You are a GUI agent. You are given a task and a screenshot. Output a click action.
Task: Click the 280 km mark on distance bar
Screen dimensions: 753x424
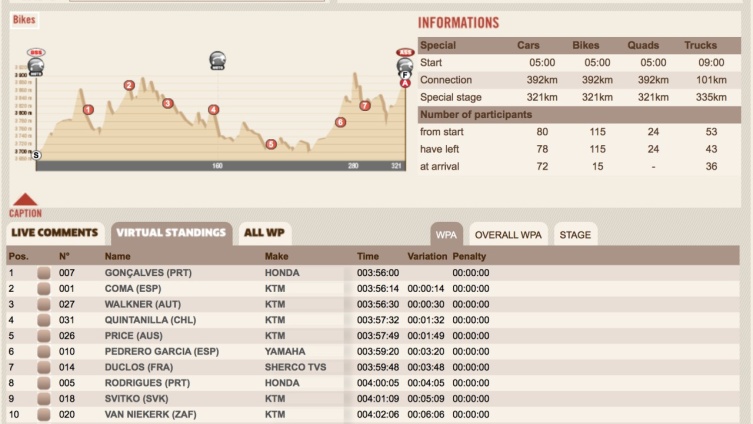pos(353,166)
